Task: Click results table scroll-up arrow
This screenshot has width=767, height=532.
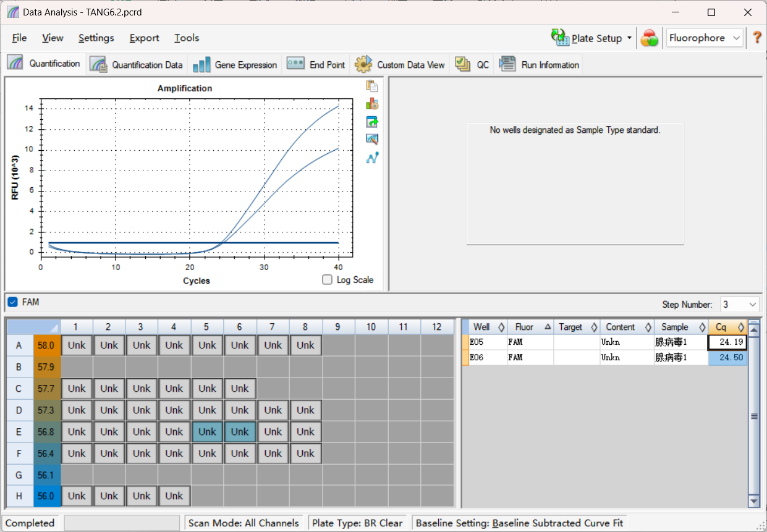Action: coord(753,329)
